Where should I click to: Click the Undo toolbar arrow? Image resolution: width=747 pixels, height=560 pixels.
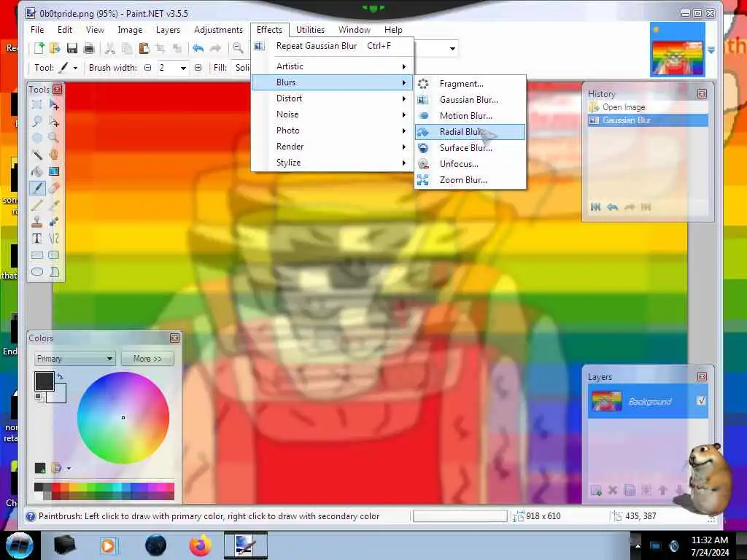pos(198,48)
